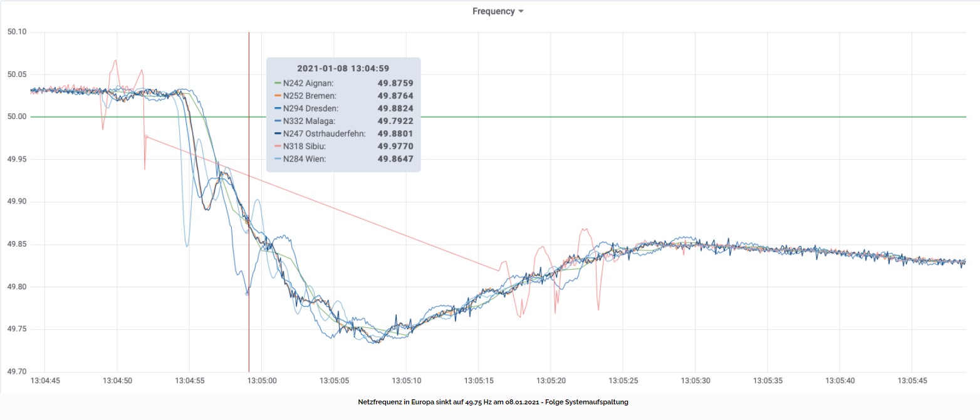Open the Frequency panel title menu
Screen dimensions: 980x420
[493, 11]
